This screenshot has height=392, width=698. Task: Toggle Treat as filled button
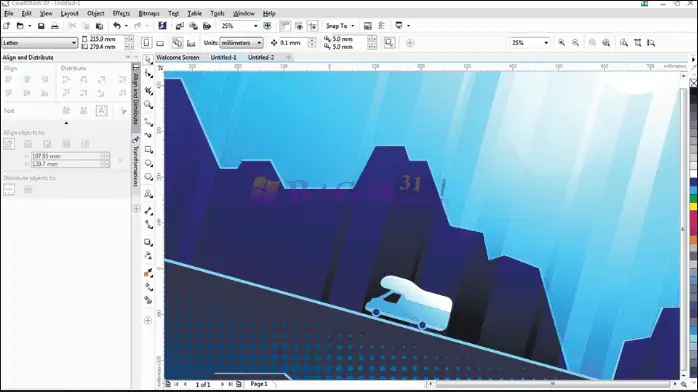tap(390, 43)
